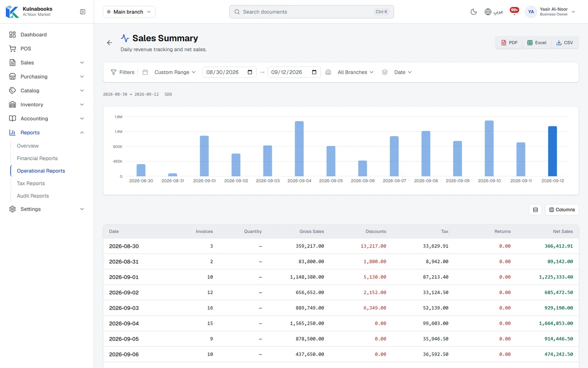The image size is (588, 368).
Task: Collapse the sidebar panel icon
Action: click(82, 12)
